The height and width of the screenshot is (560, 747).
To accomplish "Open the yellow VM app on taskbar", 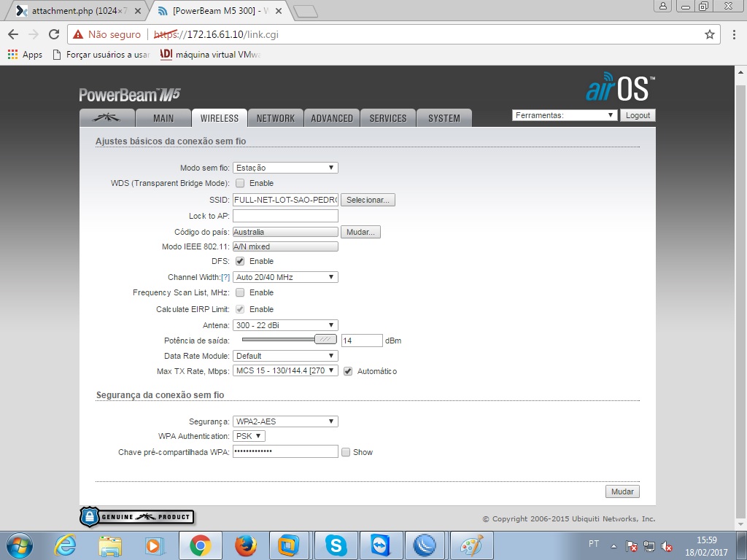I will 289,545.
